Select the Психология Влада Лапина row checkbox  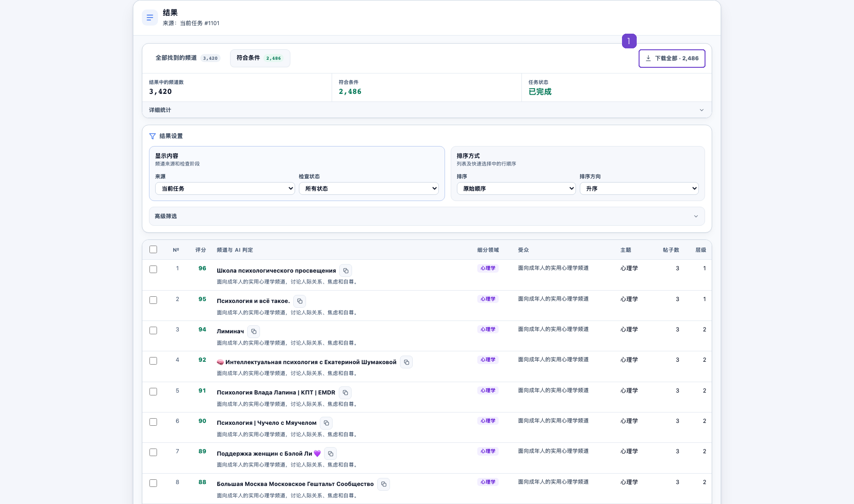click(153, 392)
